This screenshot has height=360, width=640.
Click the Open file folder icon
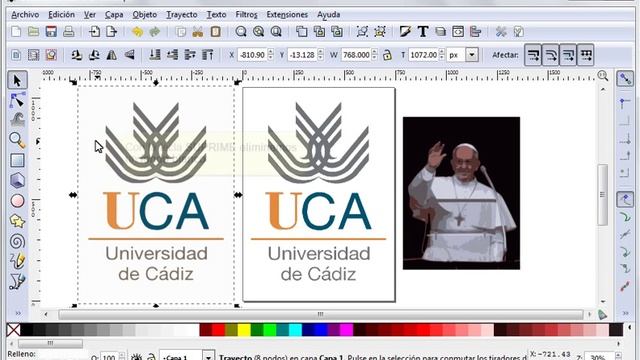pyautogui.click(x=33, y=32)
